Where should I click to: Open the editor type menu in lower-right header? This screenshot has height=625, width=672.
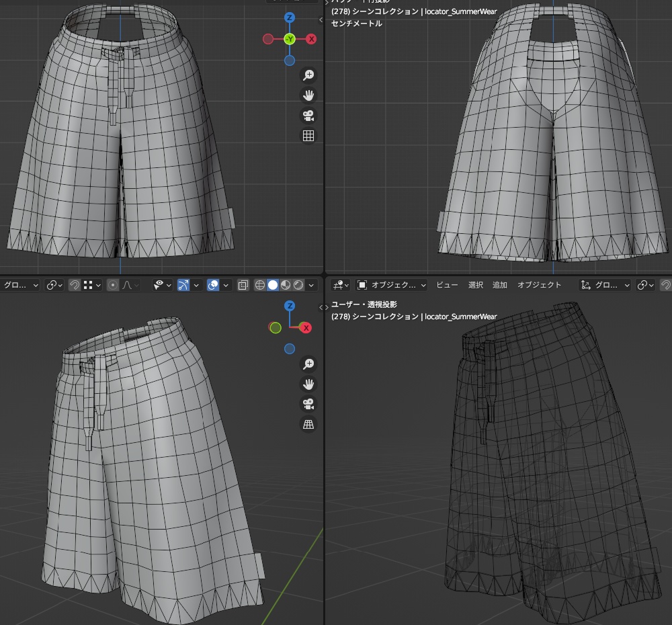(x=341, y=285)
